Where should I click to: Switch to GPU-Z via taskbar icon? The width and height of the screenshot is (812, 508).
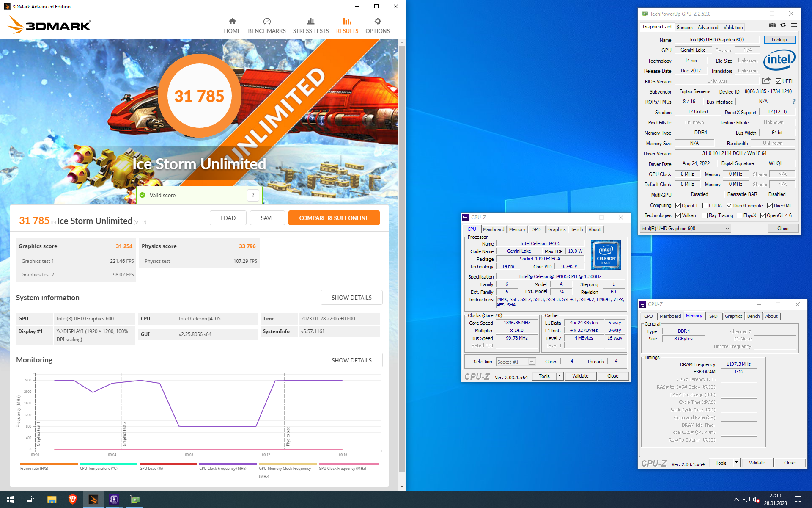coord(134,500)
